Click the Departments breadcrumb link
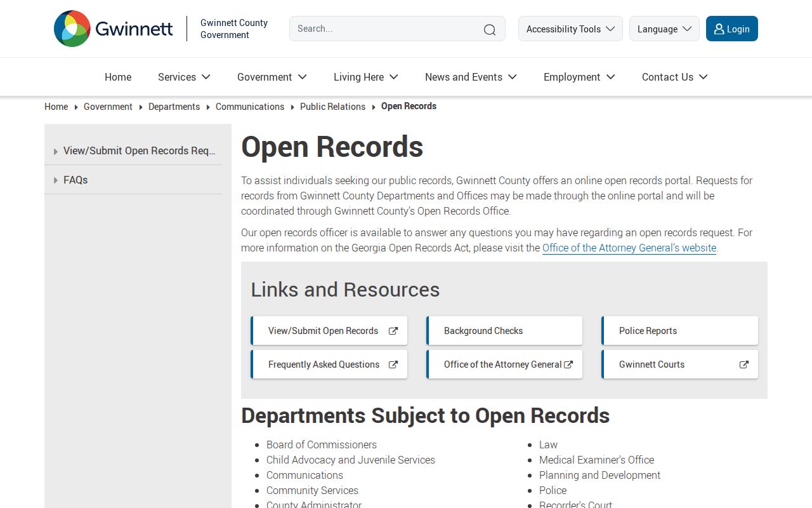The width and height of the screenshot is (812, 508). [x=174, y=107]
